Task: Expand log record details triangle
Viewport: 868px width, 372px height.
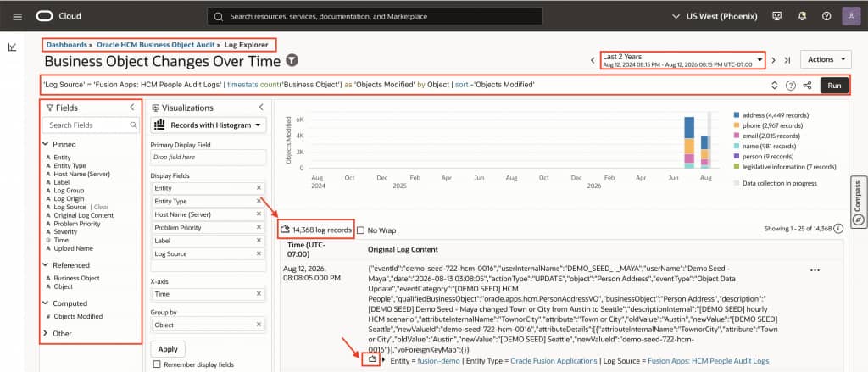Action: point(384,360)
